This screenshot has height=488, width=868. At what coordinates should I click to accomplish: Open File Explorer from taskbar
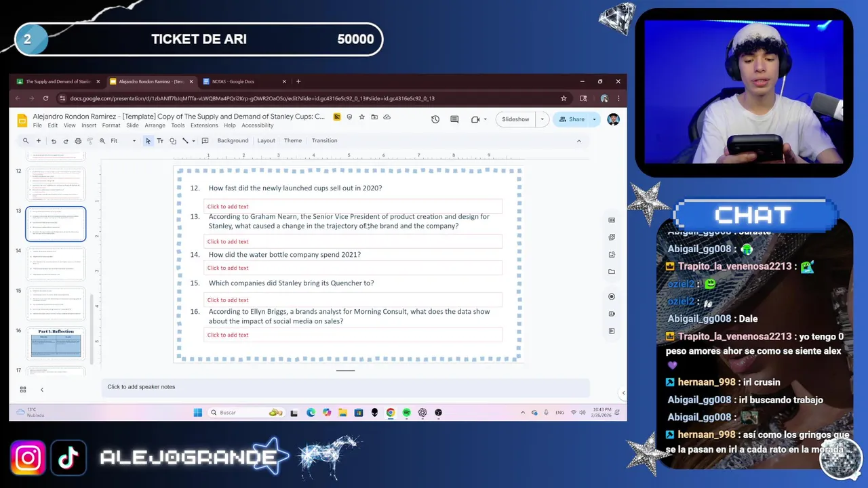(342, 413)
